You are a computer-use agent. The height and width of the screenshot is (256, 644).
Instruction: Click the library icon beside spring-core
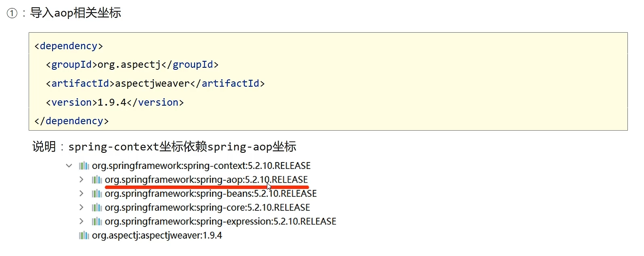tap(97, 208)
